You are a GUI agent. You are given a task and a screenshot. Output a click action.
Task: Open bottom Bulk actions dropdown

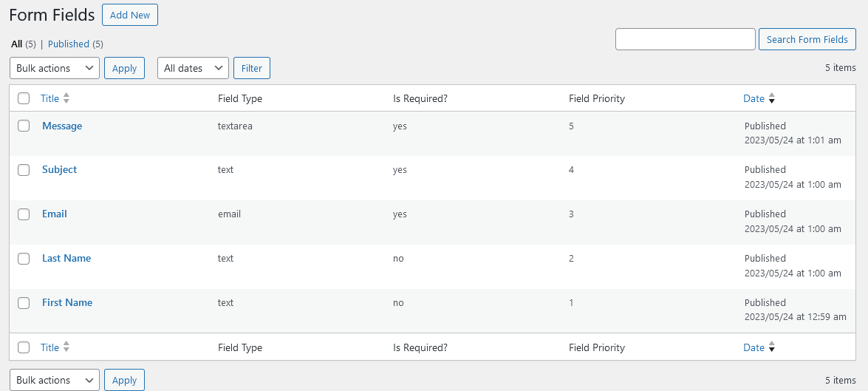click(55, 380)
